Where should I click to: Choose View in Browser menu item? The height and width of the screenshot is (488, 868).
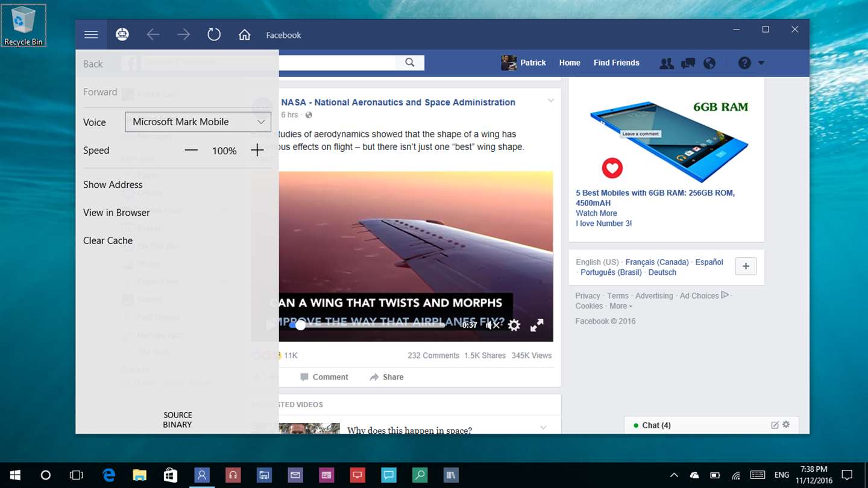[116, 212]
